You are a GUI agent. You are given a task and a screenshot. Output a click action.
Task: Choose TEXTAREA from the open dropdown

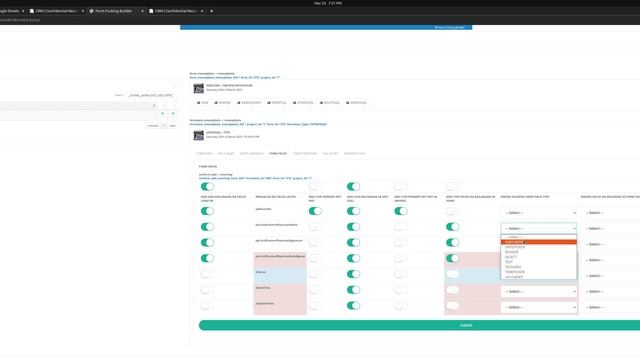point(539,267)
